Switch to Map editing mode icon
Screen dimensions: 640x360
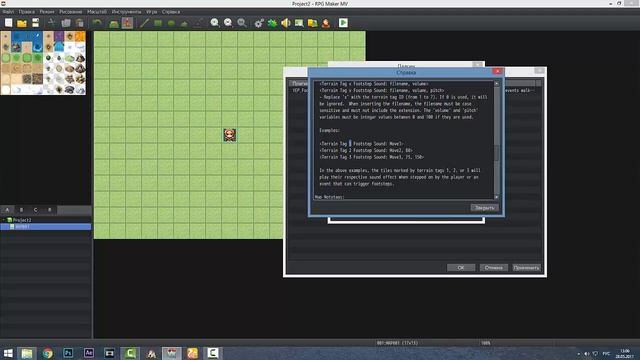point(114,23)
